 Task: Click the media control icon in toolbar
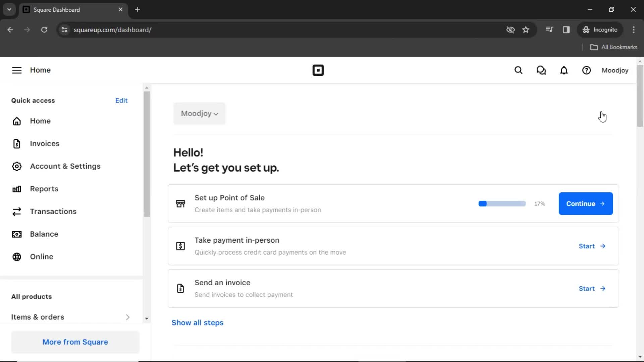(x=549, y=30)
